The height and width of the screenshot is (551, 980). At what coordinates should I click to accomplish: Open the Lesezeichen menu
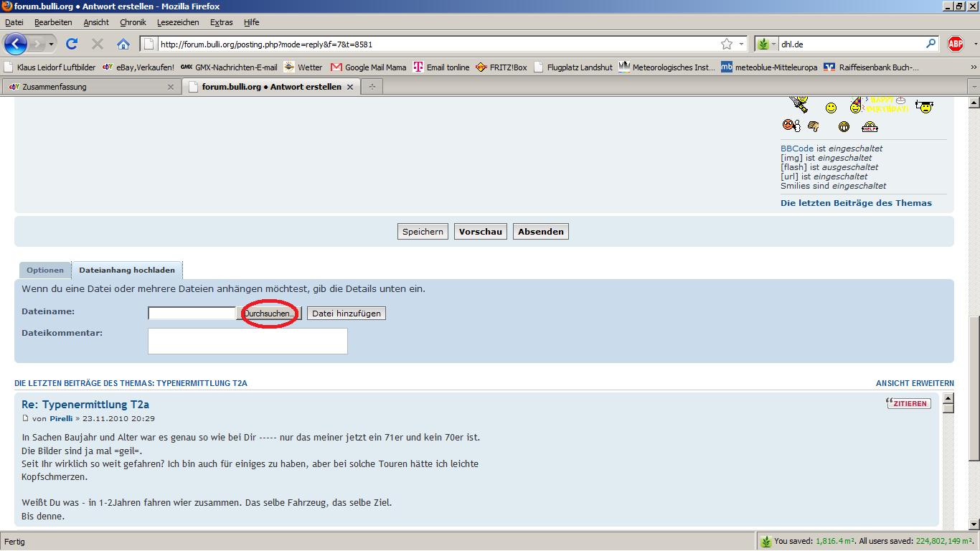point(178,22)
